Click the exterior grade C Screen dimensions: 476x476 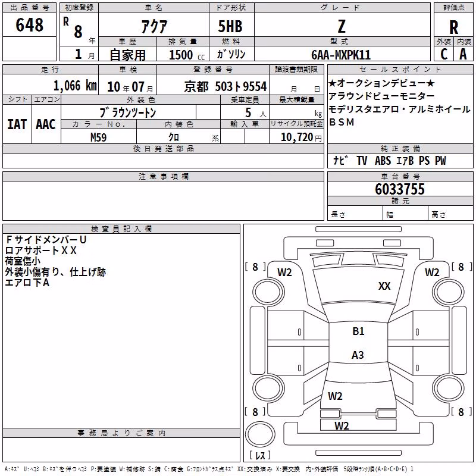pyautogui.click(x=444, y=54)
